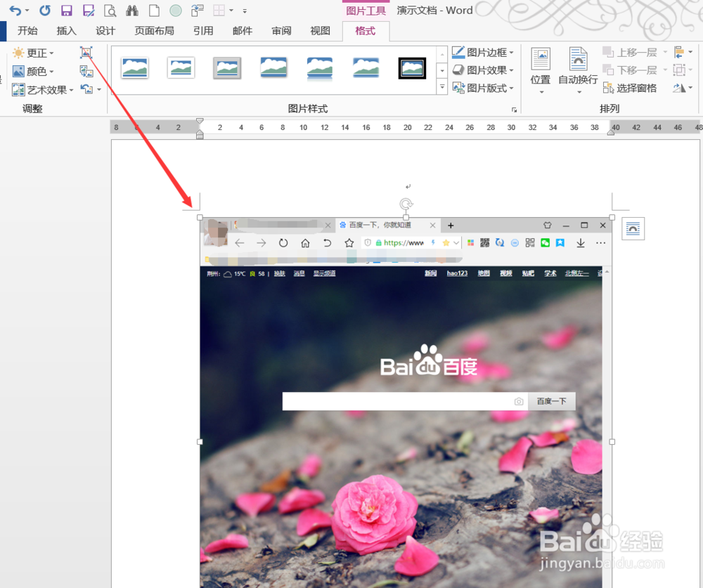Screen dimensions: 703x588
Task: Switch to the 插入 tab
Action: (66, 31)
